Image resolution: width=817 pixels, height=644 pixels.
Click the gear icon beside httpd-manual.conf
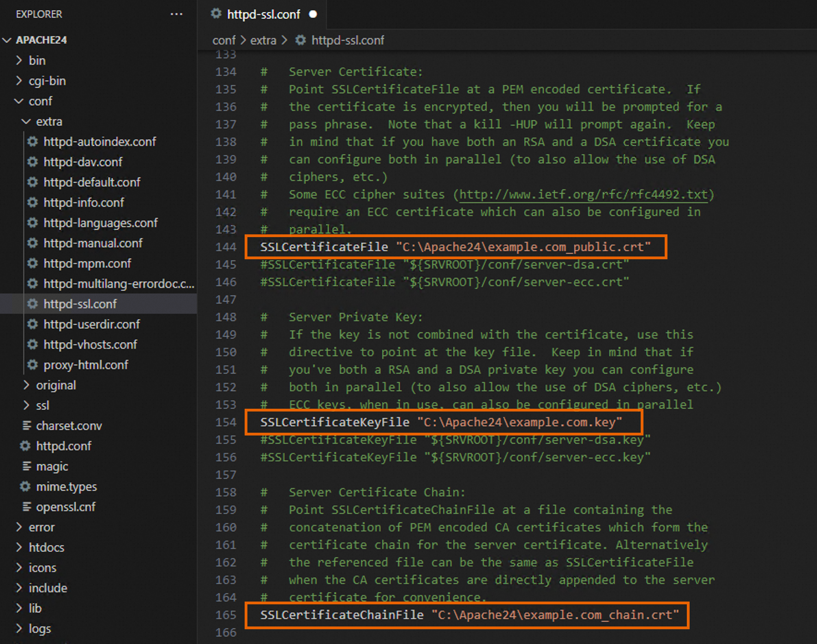click(31, 243)
